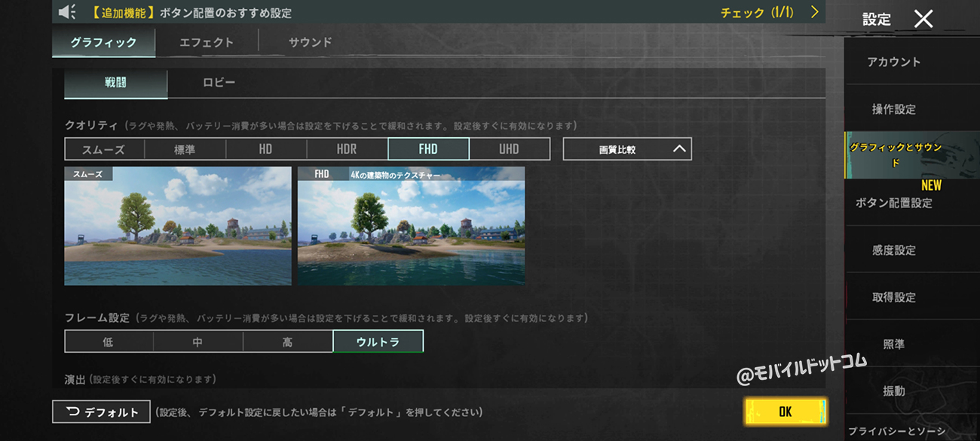Click the speaker announcement icon
Viewport: 980px width, 441px height.
67,12
